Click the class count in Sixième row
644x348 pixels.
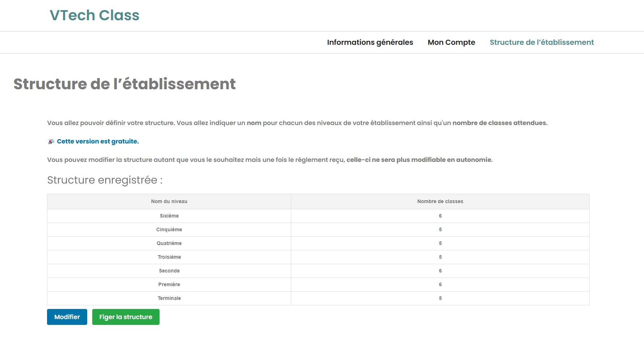point(440,216)
